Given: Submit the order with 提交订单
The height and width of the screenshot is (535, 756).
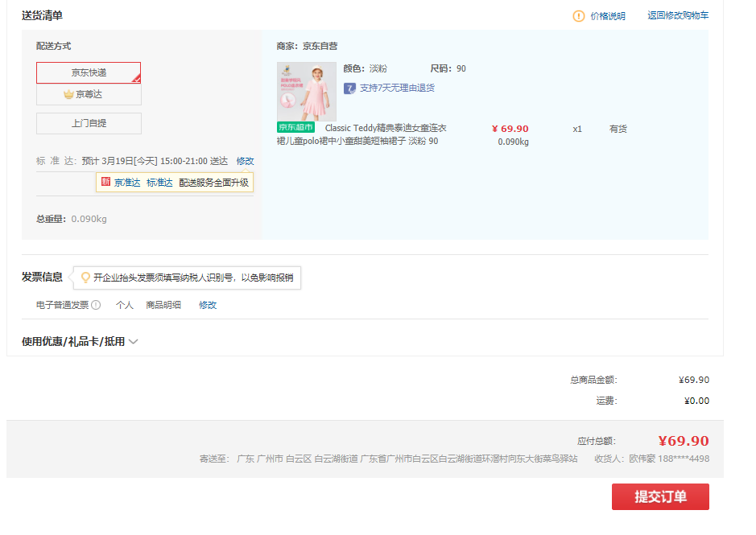Looking at the screenshot, I should tap(660, 496).
